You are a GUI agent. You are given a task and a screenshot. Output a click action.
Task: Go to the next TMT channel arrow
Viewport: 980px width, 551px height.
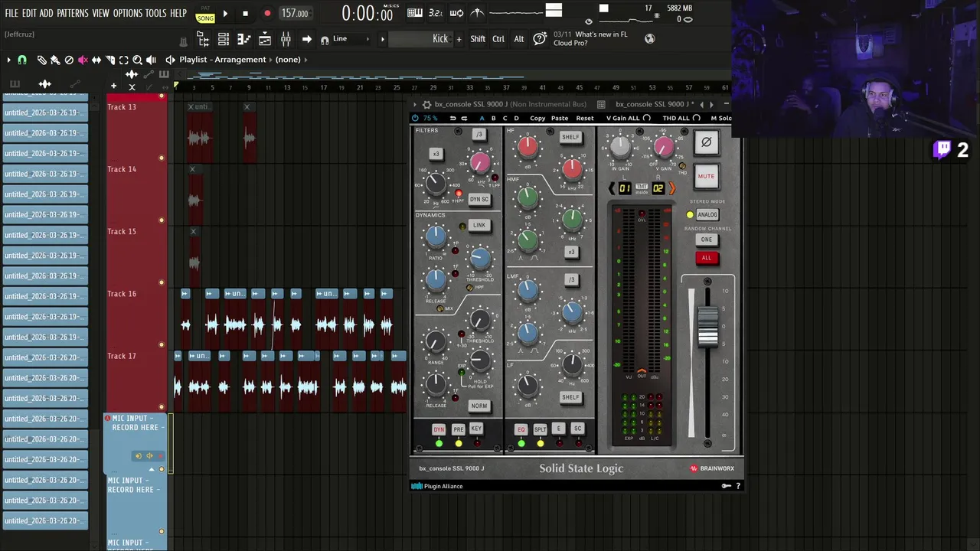click(x=672, y=188)
